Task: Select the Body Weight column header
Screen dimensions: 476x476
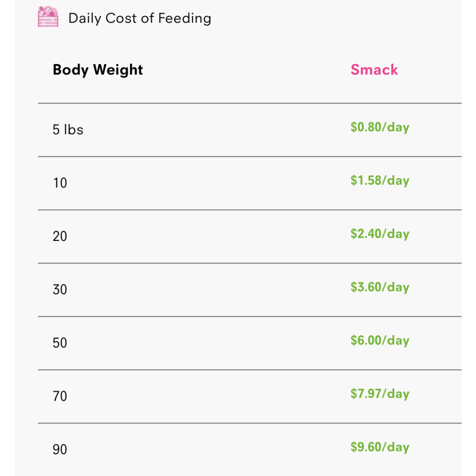Action: [98, 70]
